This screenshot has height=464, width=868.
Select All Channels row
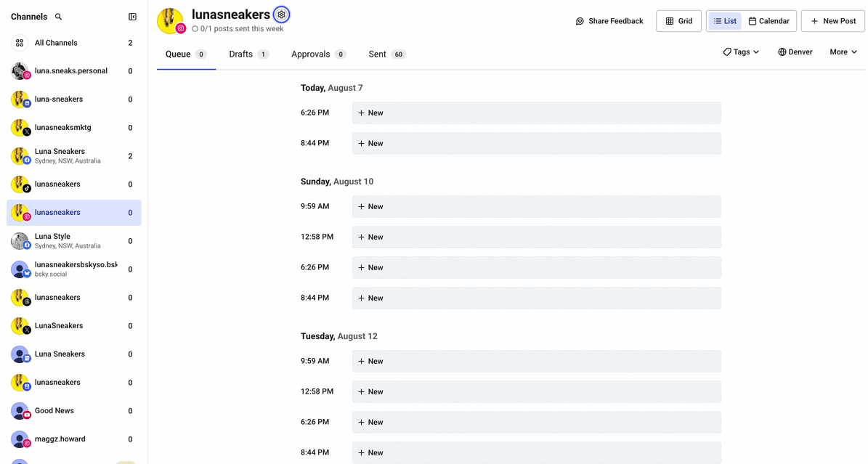pyautogui.click(x=73, y=43)
